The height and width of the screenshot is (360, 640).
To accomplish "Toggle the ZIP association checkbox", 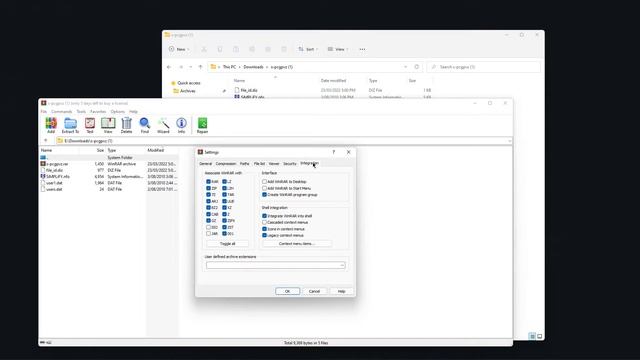I will (x=209, y=188).
